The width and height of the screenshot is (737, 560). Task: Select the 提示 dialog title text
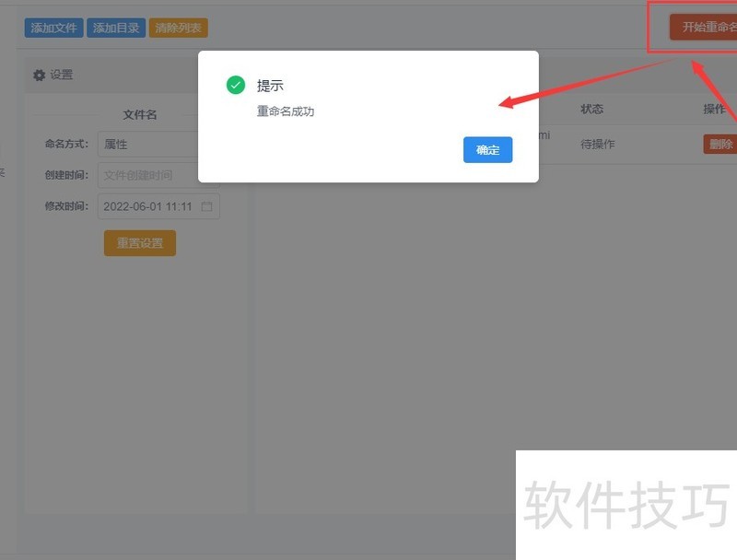click(270, 86)
